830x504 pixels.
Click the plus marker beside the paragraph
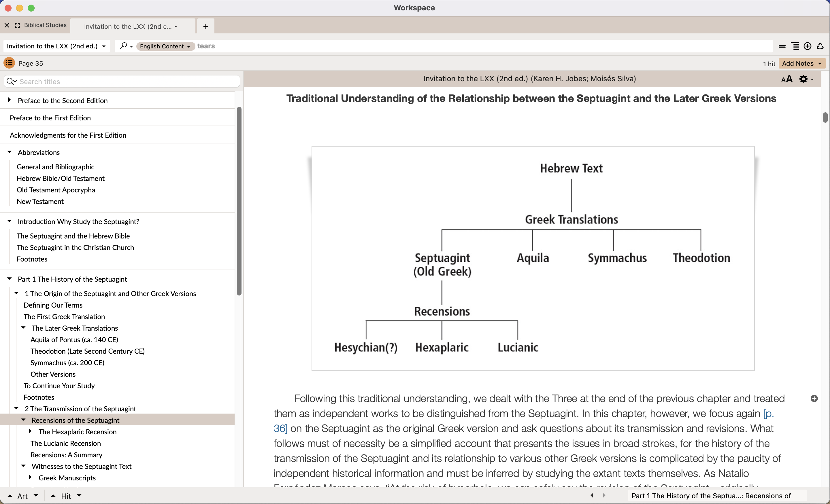coord(814,399)
